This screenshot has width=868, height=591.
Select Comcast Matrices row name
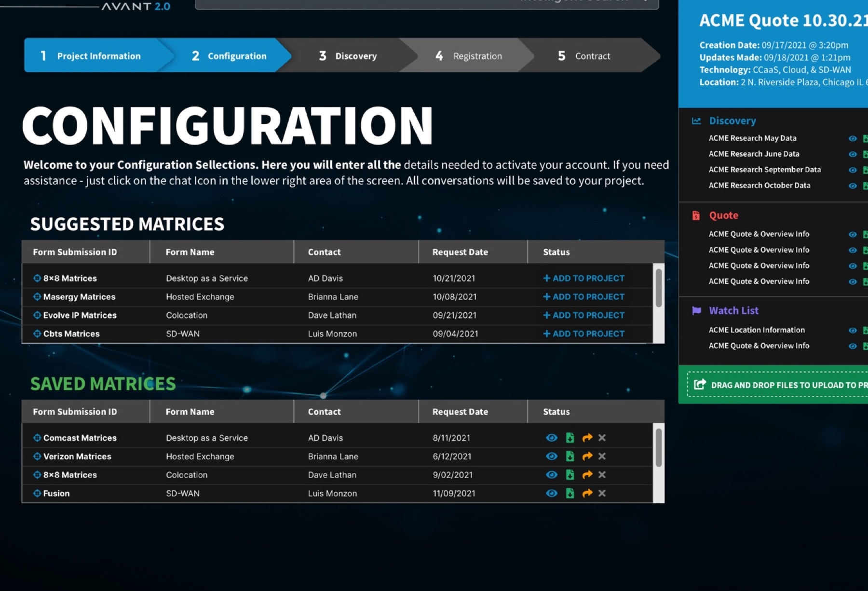coord(80,438)
